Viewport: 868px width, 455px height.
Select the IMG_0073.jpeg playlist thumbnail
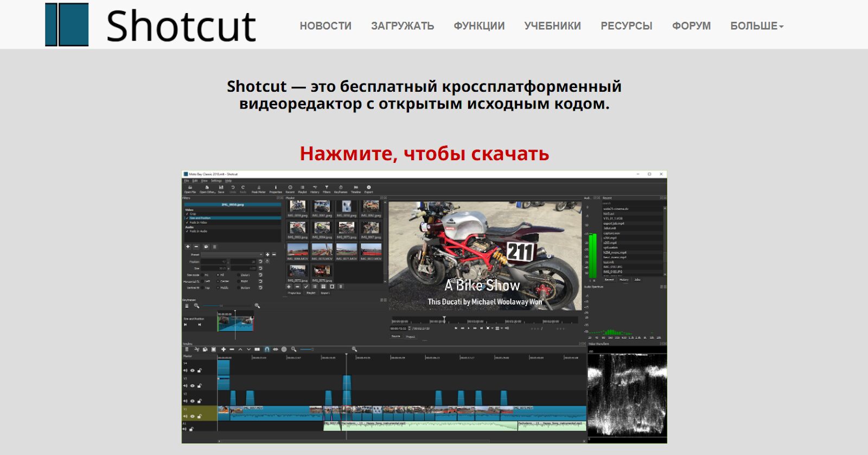298,271
